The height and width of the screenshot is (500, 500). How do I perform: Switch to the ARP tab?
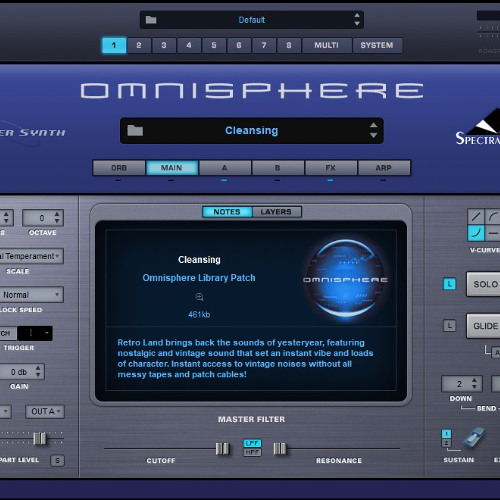pyautogui.click(x=384, y=168)
